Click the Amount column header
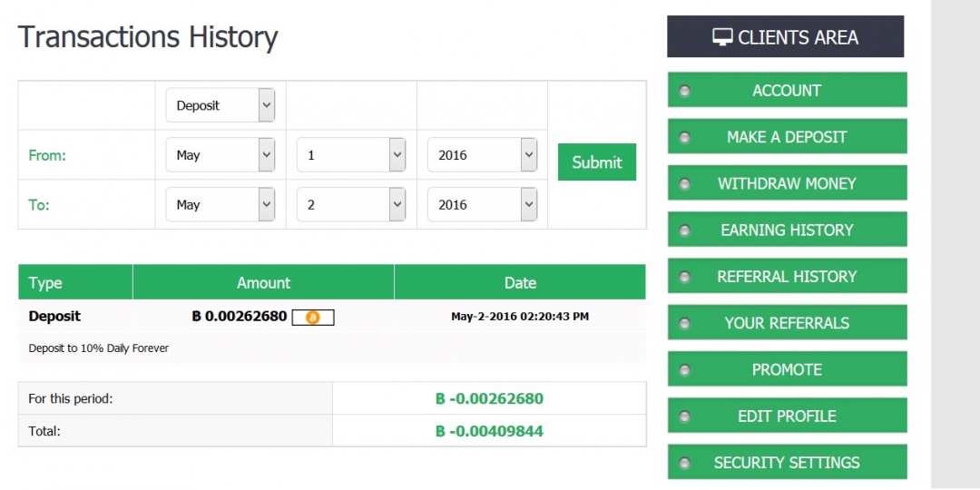Screen dimensions: 980x490 click(263, 283)
